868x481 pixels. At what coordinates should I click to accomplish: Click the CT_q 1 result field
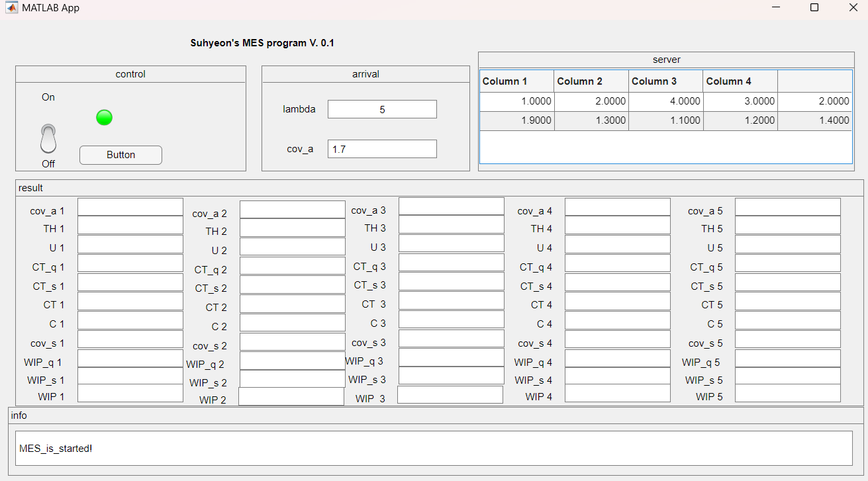130,263
